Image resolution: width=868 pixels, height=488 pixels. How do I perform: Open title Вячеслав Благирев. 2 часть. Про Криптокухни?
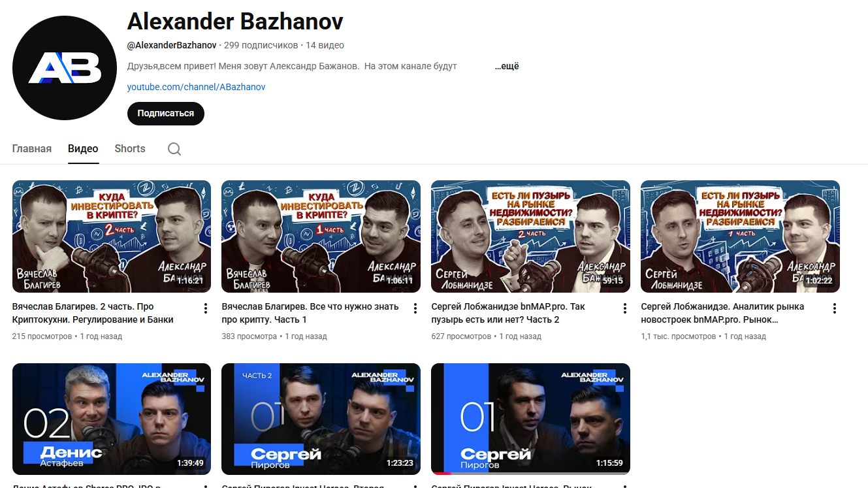pyautogui.click(x=93, y=313)
